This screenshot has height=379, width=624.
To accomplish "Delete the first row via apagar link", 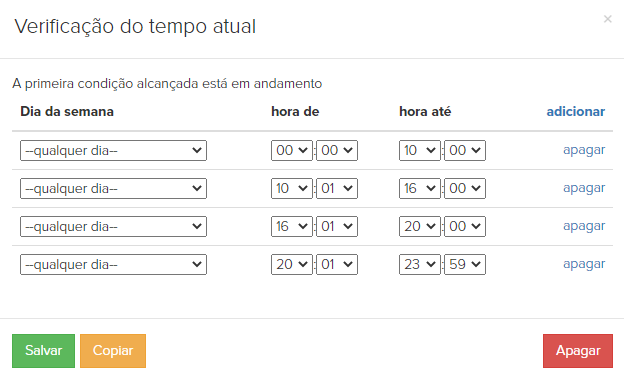I will pyautogui.click(x=584, y=150).
